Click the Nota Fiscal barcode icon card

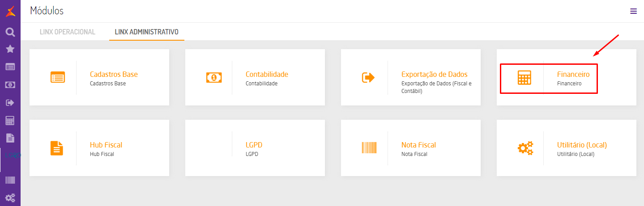(x=369, y=148)
